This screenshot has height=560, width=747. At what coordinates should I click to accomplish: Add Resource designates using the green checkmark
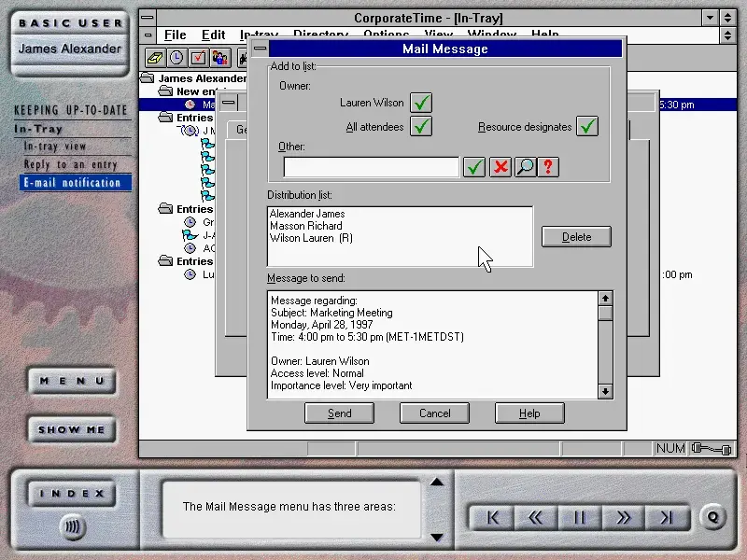coord(587,126)
